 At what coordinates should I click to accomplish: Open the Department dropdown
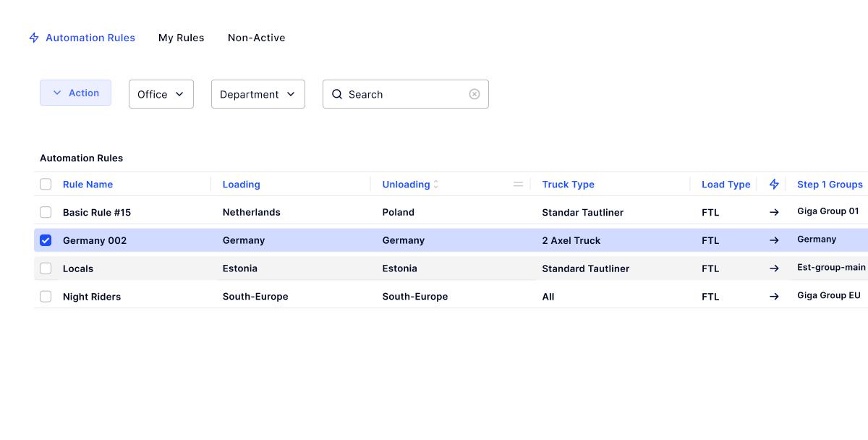(258, 93)
